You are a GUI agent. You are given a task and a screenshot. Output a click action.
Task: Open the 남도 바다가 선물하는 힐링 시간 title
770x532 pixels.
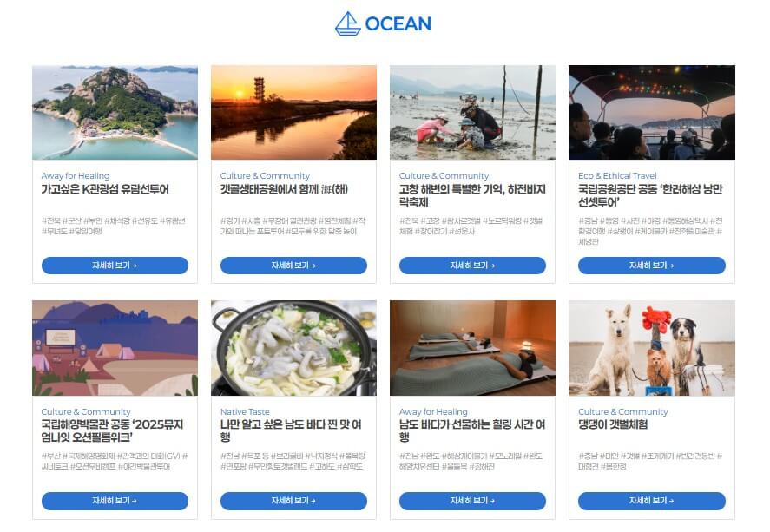point(472,431)
